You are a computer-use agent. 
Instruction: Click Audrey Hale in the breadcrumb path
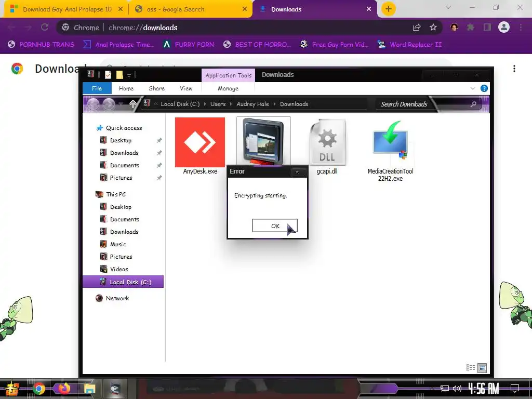[x=253, y=104]
